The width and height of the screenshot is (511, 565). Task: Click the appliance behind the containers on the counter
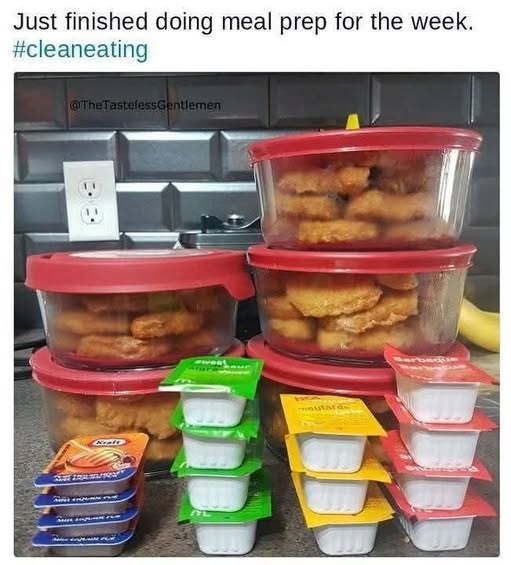pyautogui.click(x=222, y=231)
